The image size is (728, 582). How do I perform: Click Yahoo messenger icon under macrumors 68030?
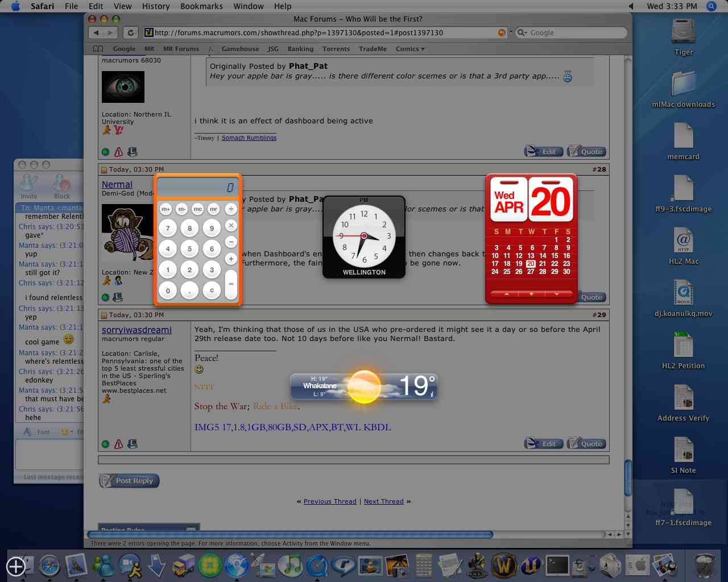[x=118, y=130]
